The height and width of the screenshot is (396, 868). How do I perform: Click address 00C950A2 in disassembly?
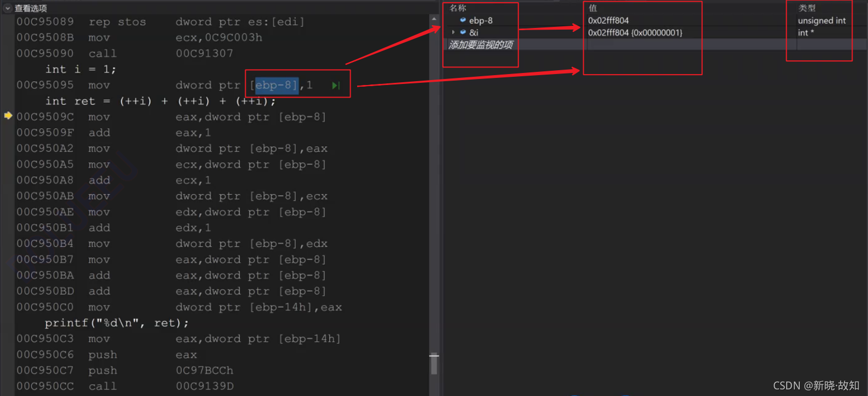45,149
